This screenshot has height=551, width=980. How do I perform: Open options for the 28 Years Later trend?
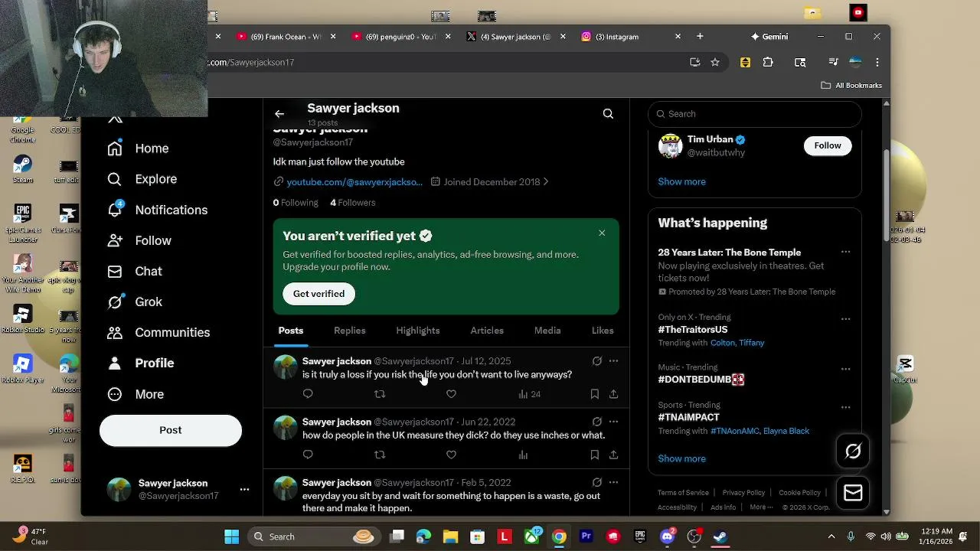pos(846,253)
